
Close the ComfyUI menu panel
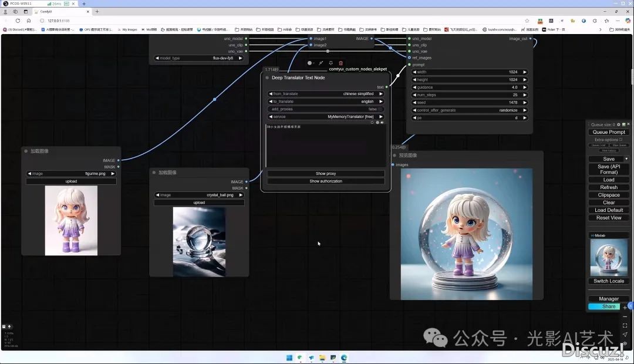[x=628, y=124]
